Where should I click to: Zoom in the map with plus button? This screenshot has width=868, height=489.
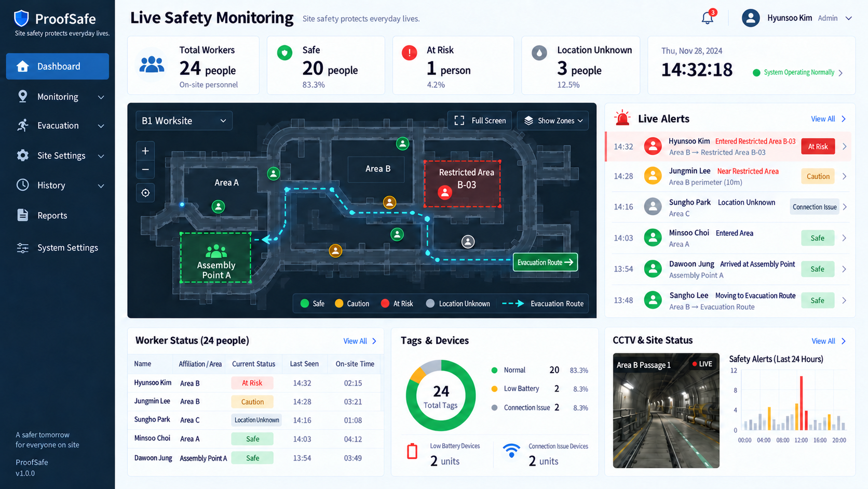pos(145,151)
